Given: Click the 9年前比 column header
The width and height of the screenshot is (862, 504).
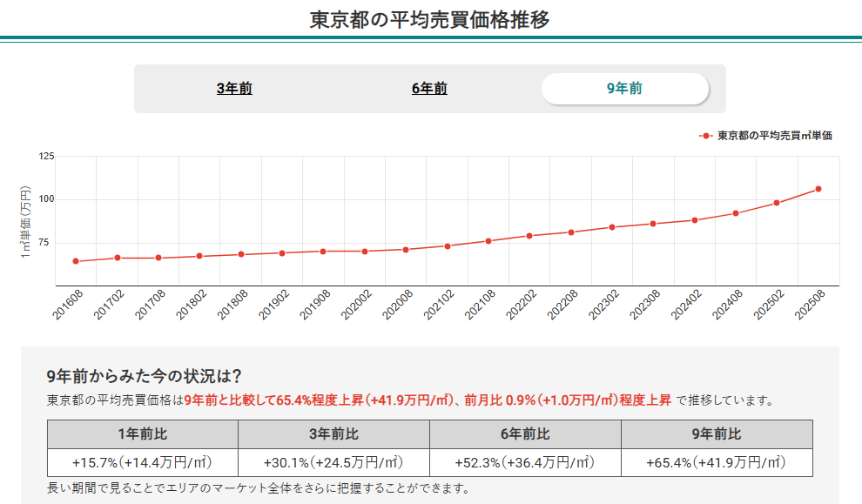Looking at the screenshot, I should (717, 434).
